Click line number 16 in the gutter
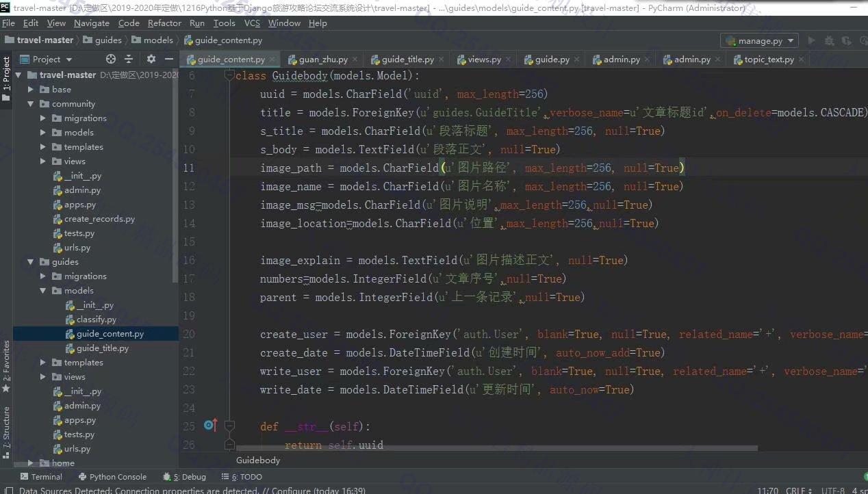This screenshot has height=494, width=868. (x=190, y=260)
